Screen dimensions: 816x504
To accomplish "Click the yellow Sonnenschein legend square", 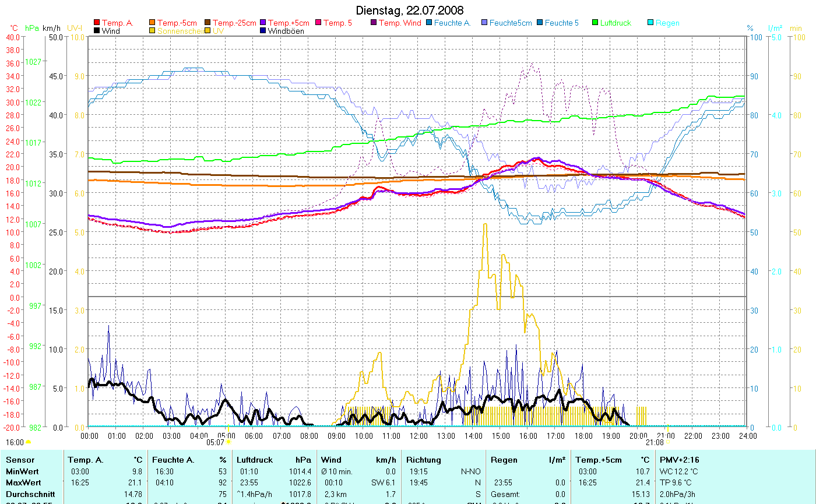I will tap(152, 31).
